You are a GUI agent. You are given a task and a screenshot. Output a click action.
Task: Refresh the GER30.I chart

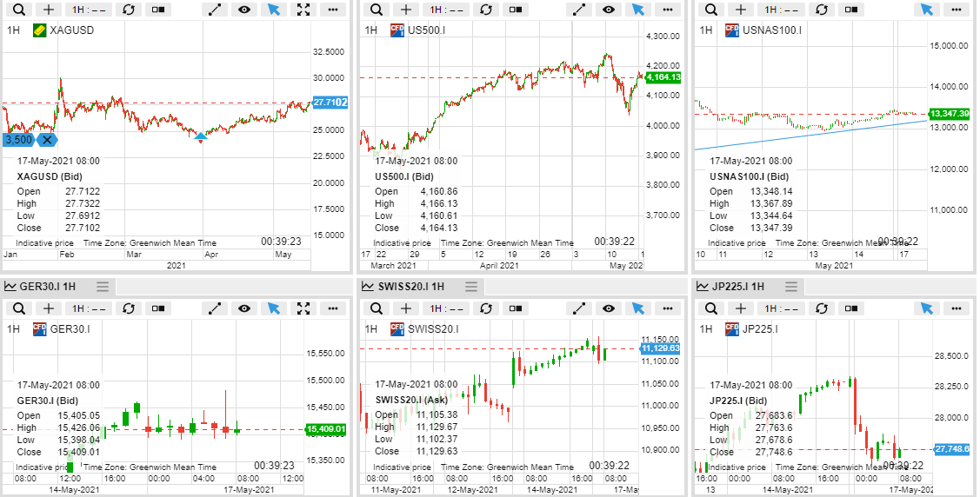(129, 308)
